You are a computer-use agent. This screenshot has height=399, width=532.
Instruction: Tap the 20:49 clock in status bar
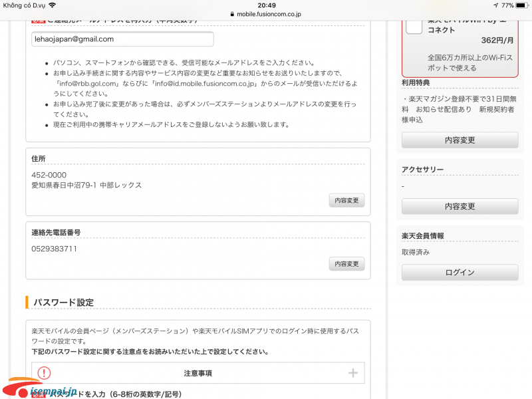(x=267, y=5)
